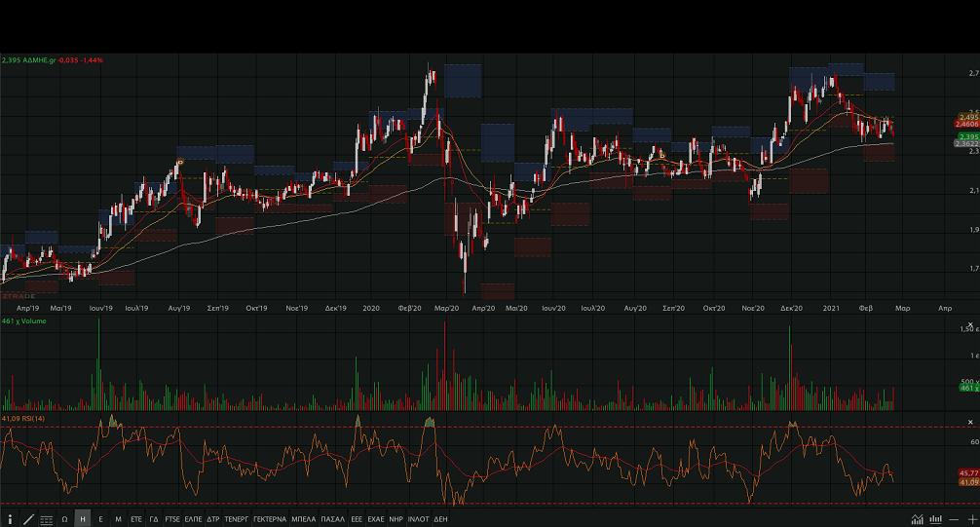Viewport: 980px width, 527px height.
Task: Click the Ω timeframe button
Action: [64, 519]
